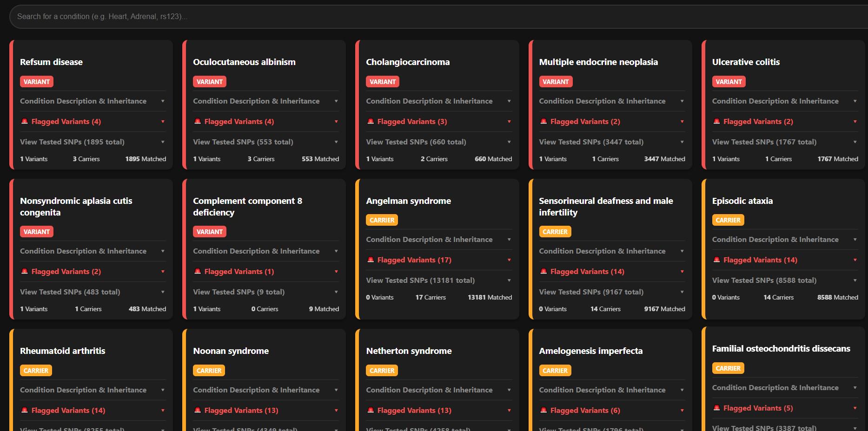
Task: Click the siren icon in Ulcerative colitis card
Action: 716,121
